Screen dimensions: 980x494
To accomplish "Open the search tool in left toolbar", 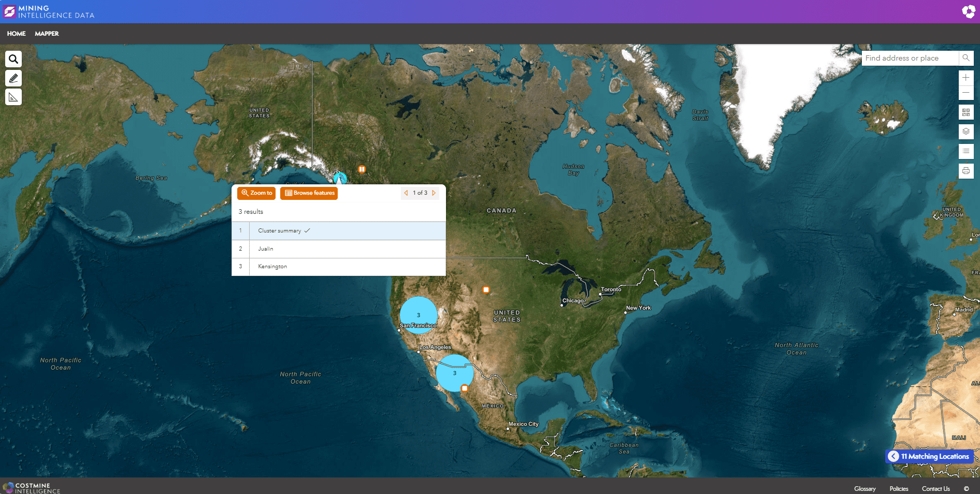I will [13, 59].
